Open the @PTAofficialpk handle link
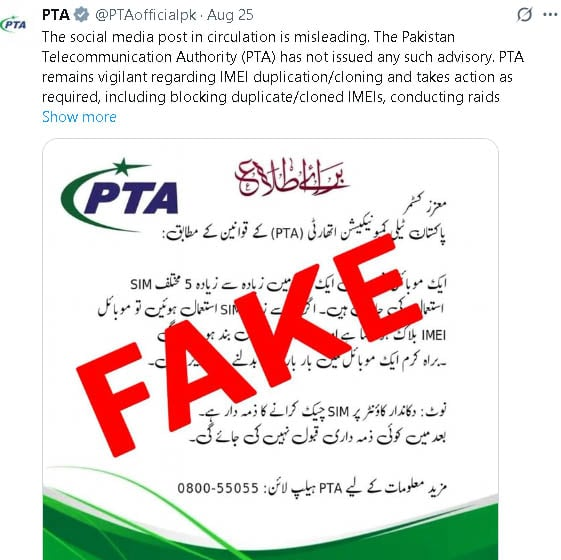The width and height of the screenshot is (561, 560). pyautogui.click(x=146, y=15)
